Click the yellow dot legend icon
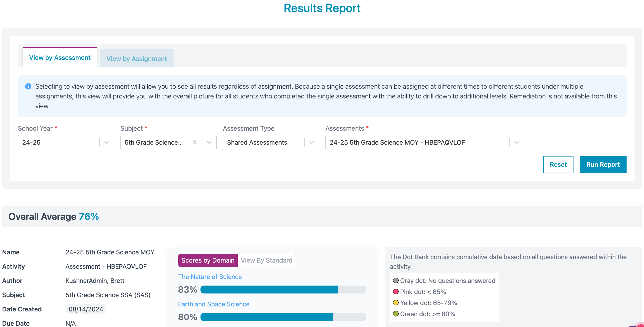The image size is (644, 327). click(396, 302)
